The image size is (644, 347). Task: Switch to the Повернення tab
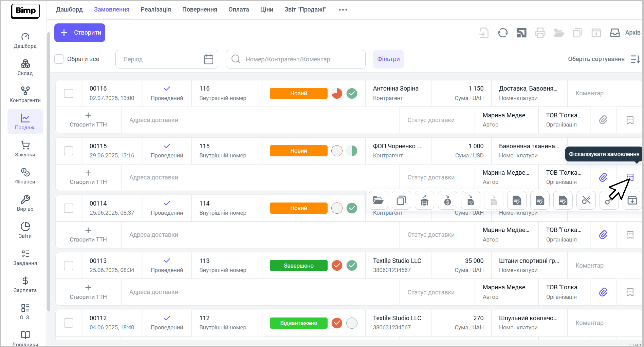pyautogui.click(x=200, y=9)
